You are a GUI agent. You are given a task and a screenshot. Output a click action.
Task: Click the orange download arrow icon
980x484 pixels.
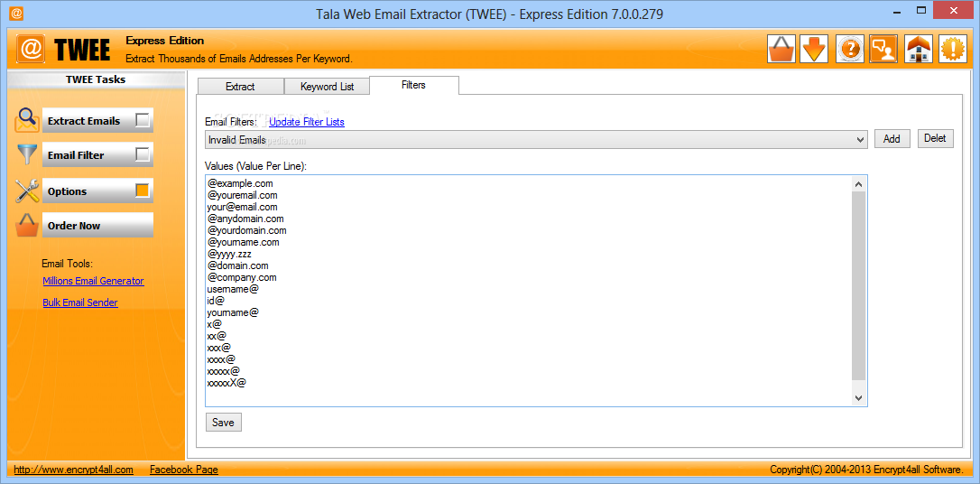pyautogui.click(x=814, y=49)
